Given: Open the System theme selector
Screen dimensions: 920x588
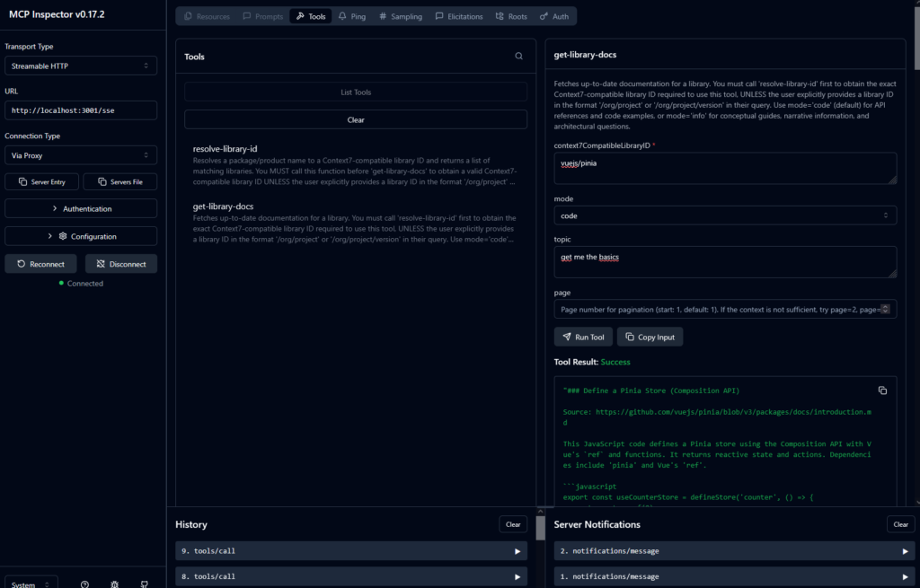Looking at the screenshot, I should [x=31, y=584].
